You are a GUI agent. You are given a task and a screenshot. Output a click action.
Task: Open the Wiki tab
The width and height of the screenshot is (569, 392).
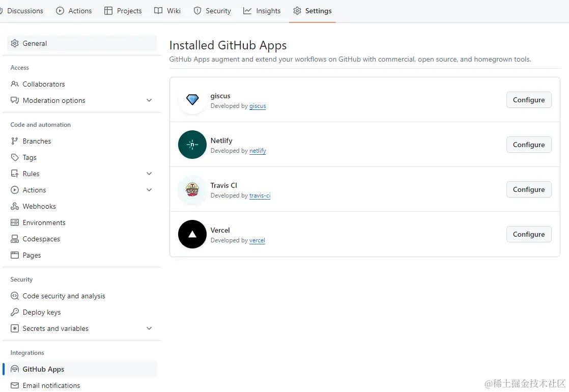pyautogui.click(x=167, y=11)
